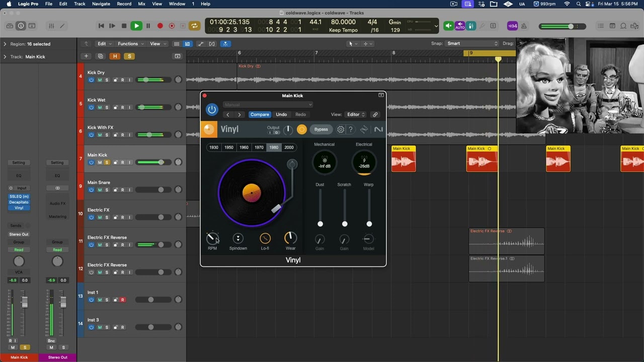This screenshot has height=362, width=644.
Task: Open the Vinyl plugin help question mark
Action: click(x=351, y=129)
